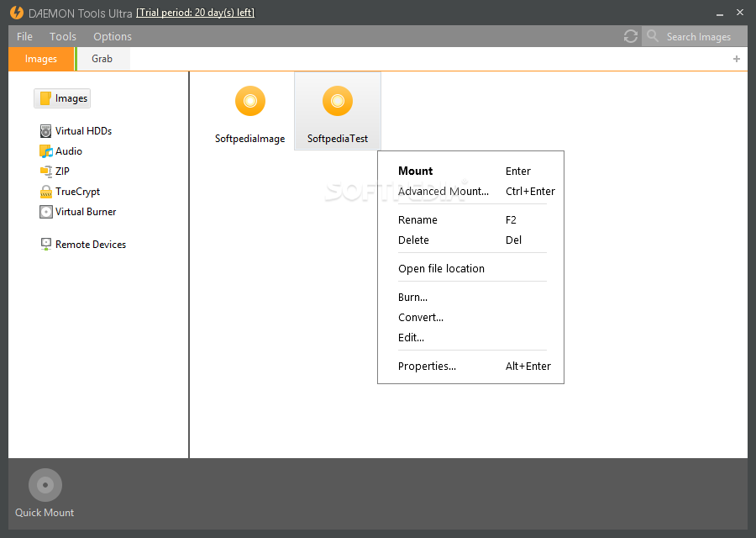Select Virtual HDDs label in sidebar
The width and height of the screenshot is (756, 538).
83,131
